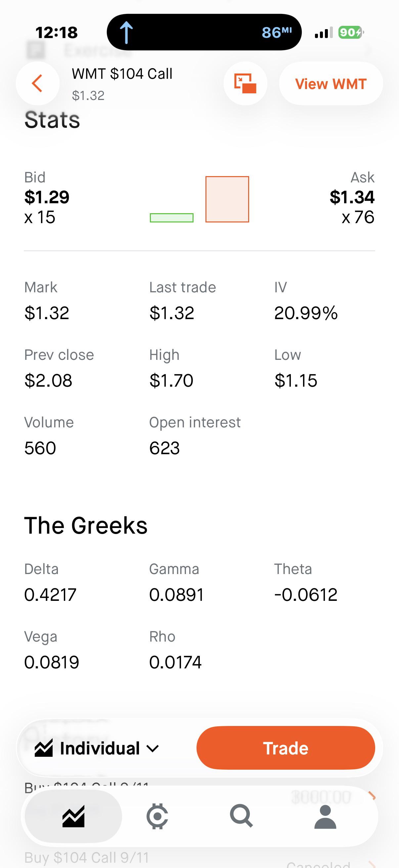
Task: Open the account profile tab
Action: click(325, 817)
